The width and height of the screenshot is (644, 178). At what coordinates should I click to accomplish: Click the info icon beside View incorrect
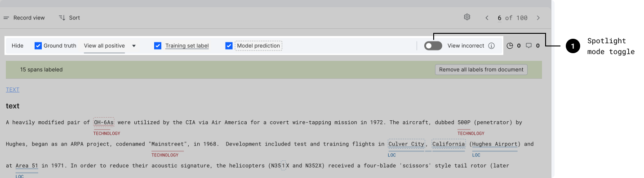coord(492,46)
